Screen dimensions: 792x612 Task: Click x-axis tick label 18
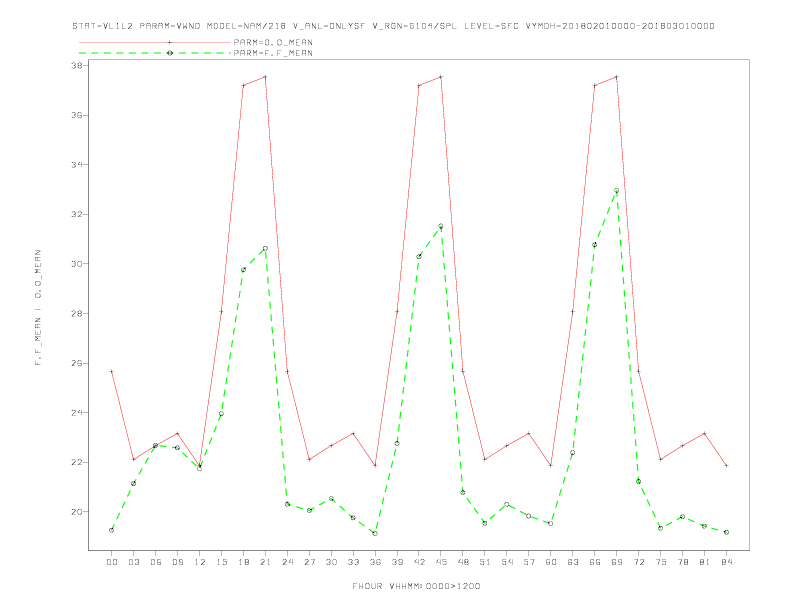point(243,562)
